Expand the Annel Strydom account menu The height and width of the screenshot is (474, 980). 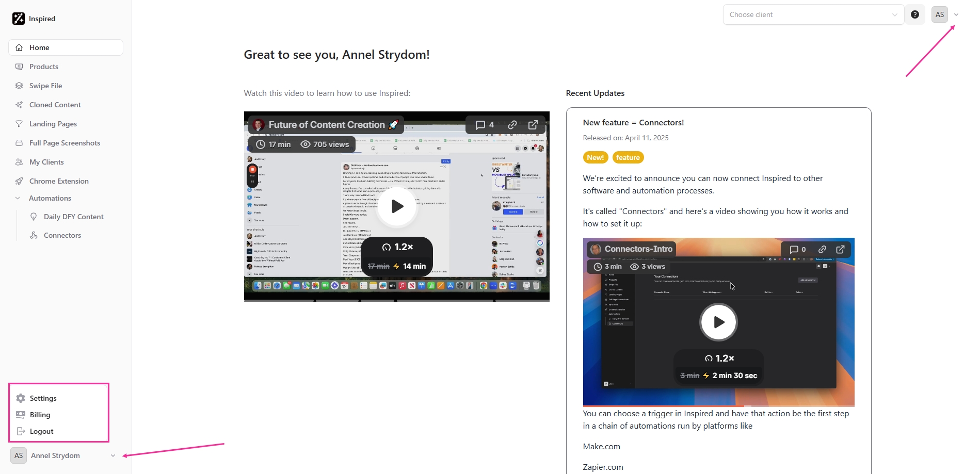click(x=113, y=455)
